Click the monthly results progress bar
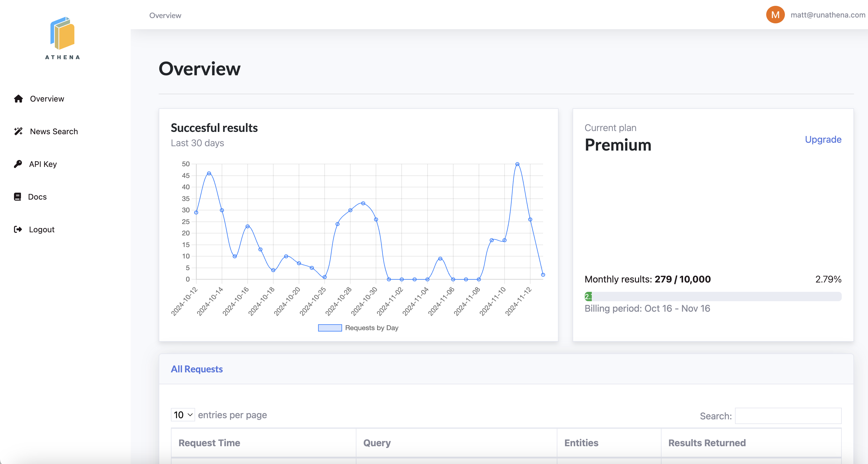Screen dimensions: 868x464 [x=713, y=296]
